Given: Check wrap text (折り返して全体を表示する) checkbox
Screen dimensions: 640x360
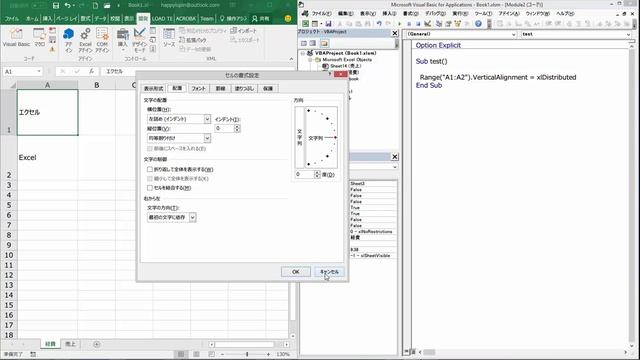Looking at the screenshot, I should click(150, 169).
